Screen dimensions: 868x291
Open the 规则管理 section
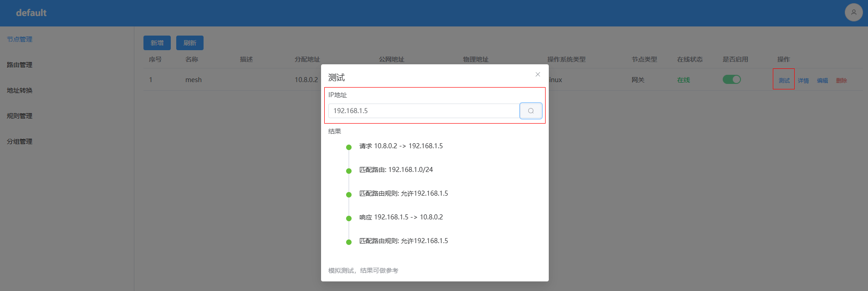20,116
